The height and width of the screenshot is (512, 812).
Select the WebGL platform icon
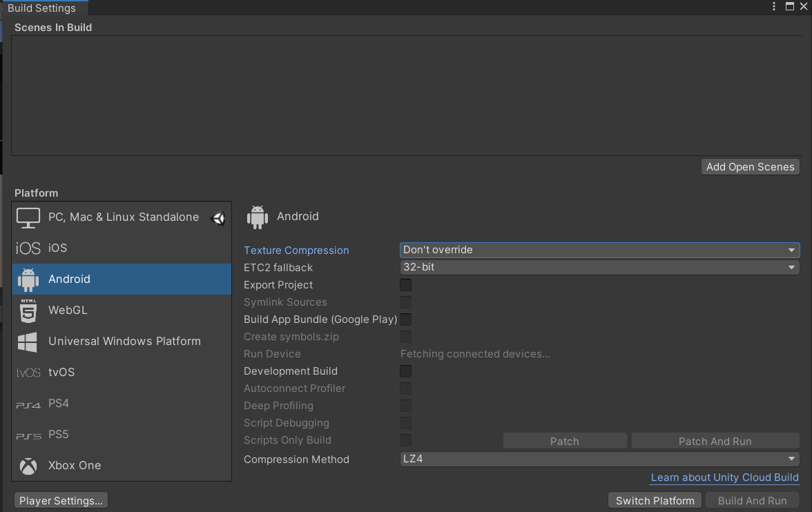28,310
